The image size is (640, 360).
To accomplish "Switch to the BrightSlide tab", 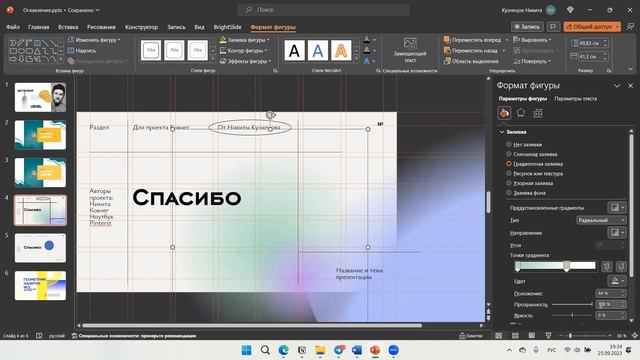I will (227, 27).
